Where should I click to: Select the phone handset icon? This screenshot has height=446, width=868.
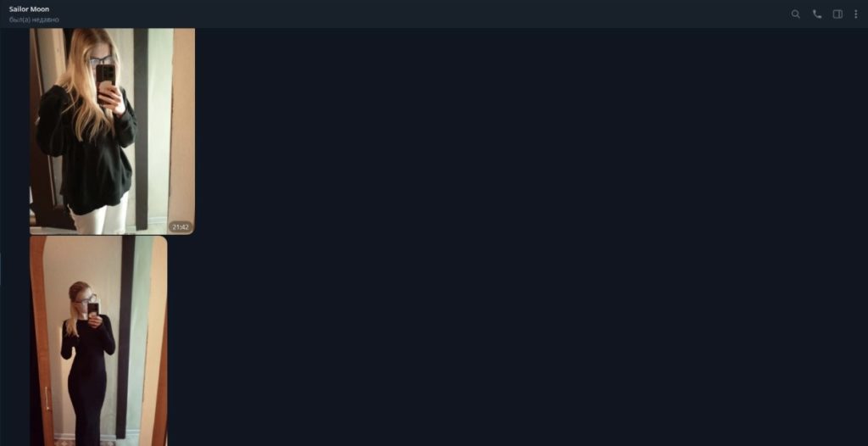point(816,14)
